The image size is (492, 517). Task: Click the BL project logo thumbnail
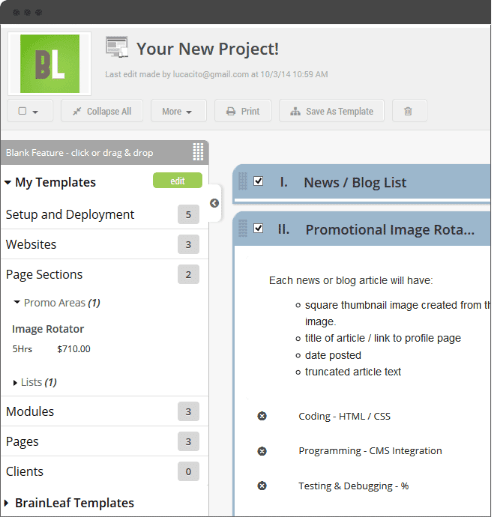click(x=50, y=64)
